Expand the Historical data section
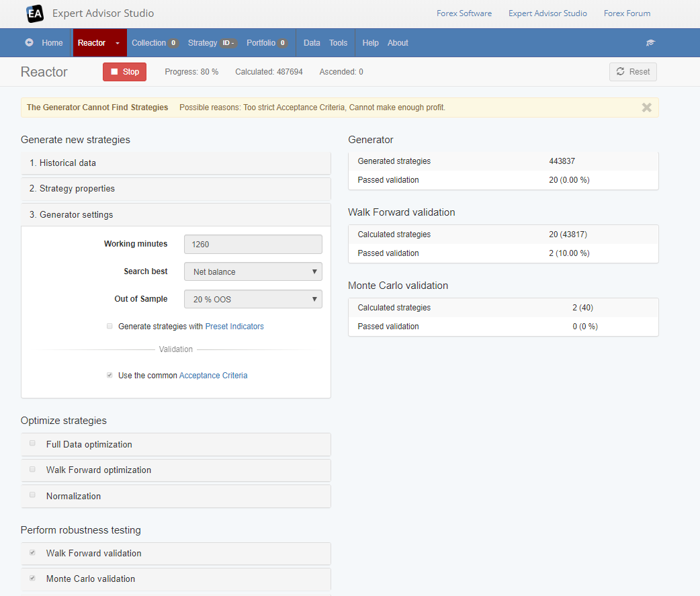Image resolution: width=700 pixels, height=596 pixels. click(176, 163)
